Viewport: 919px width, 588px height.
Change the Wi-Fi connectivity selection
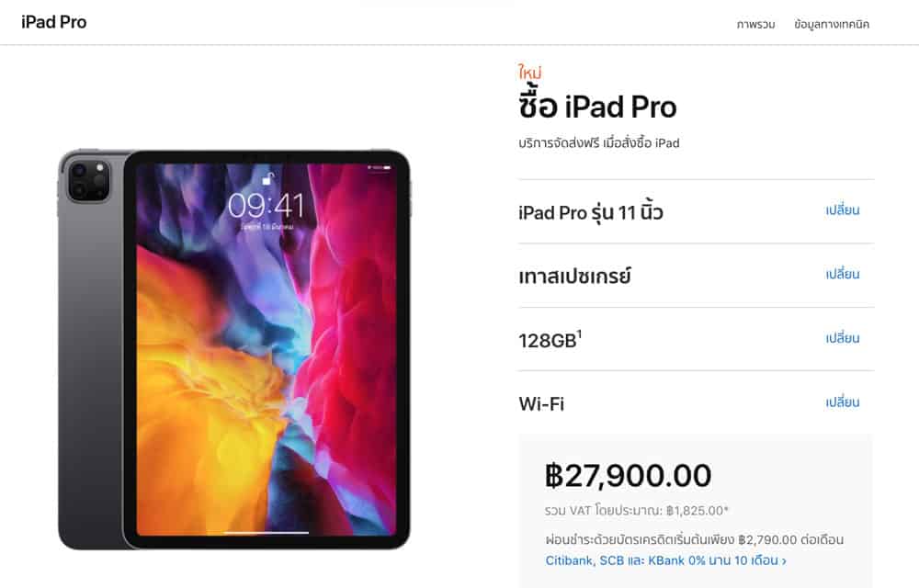pyautogui.click(x=842, y=401)
